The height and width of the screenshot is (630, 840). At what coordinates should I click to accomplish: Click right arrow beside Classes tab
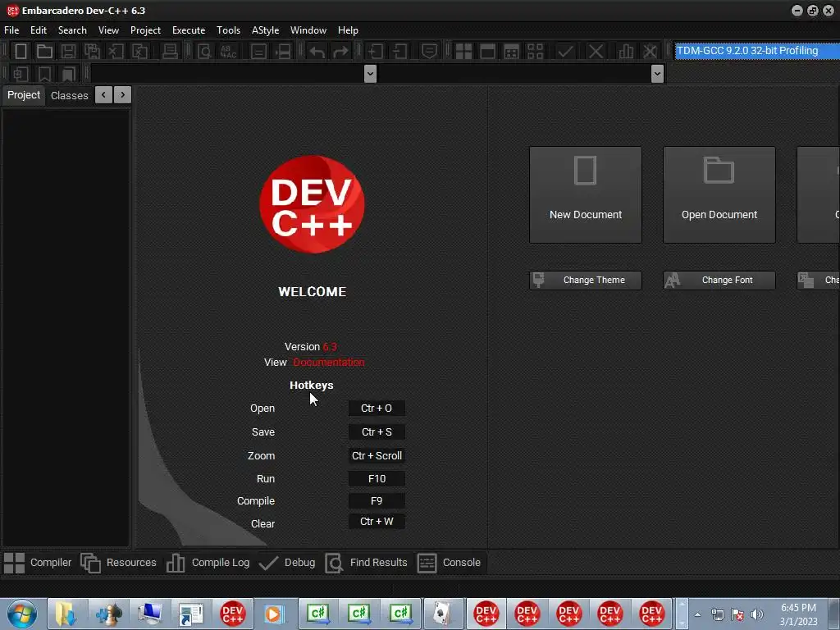123,95
